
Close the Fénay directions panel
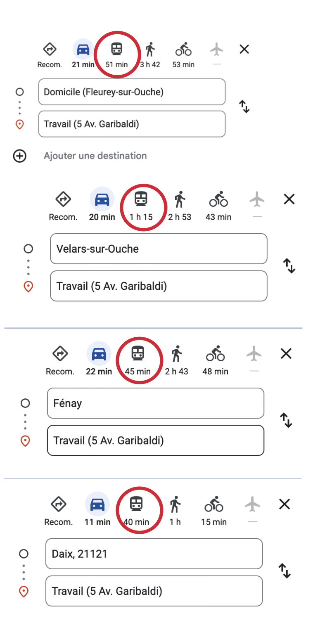click(286, 354)
